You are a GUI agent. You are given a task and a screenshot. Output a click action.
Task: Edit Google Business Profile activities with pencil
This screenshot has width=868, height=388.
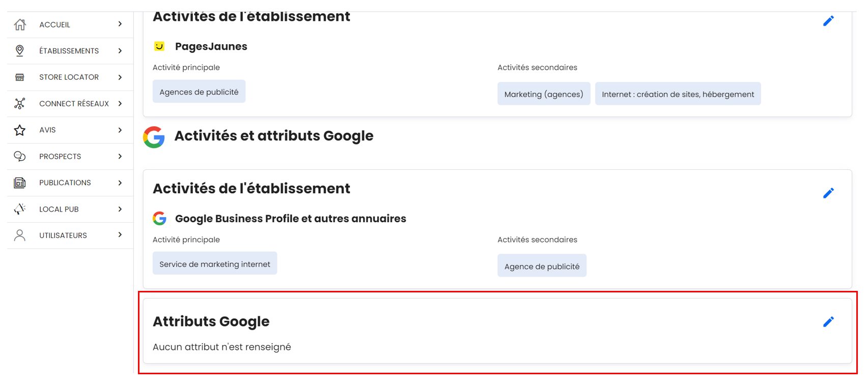(x=828, y=193)
